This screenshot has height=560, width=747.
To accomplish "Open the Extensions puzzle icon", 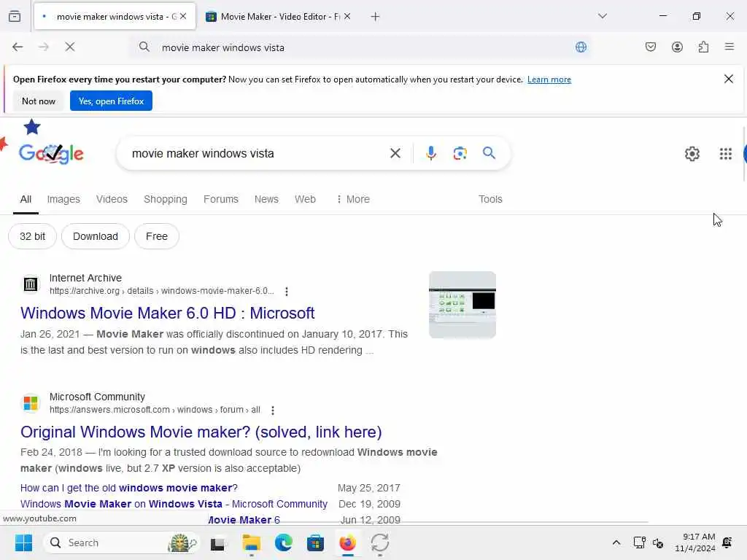I will coord(703,47).
